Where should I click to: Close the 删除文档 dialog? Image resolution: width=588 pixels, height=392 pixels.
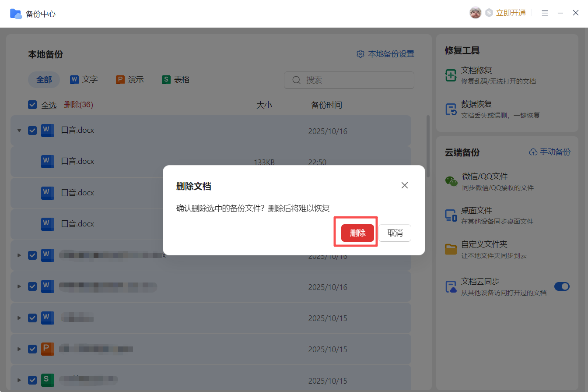coord(404,185)
